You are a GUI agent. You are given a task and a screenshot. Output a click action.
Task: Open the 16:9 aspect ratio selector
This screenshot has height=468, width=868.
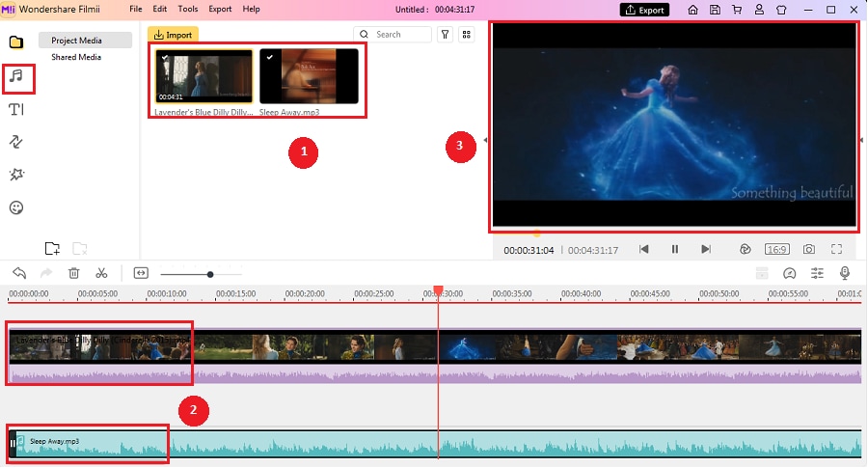point(776,249)
